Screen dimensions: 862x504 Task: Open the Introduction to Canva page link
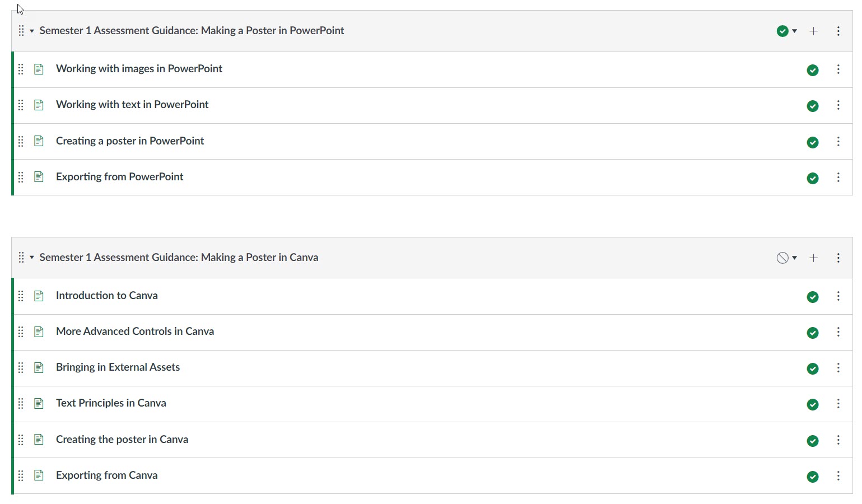point(106,296)
